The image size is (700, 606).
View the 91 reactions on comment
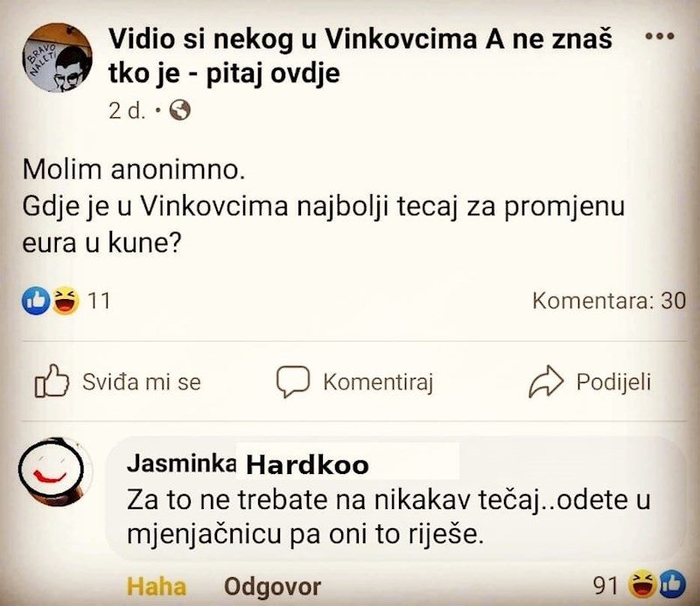pos(639,585)
